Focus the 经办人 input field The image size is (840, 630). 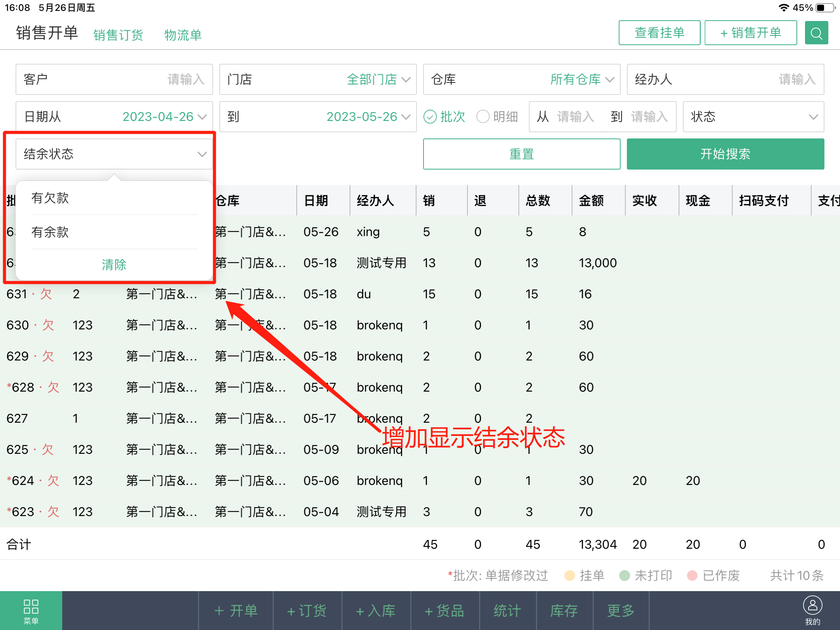[726, 79]
